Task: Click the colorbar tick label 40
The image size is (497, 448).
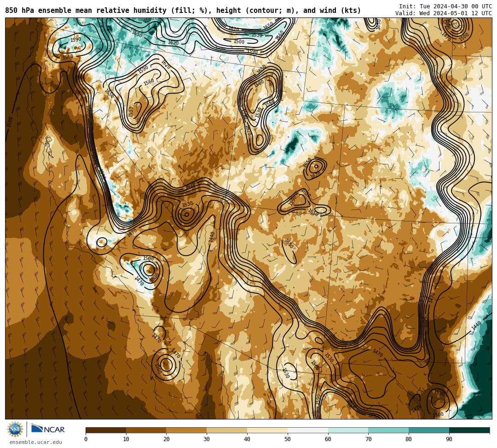Action: click(247, 439)
